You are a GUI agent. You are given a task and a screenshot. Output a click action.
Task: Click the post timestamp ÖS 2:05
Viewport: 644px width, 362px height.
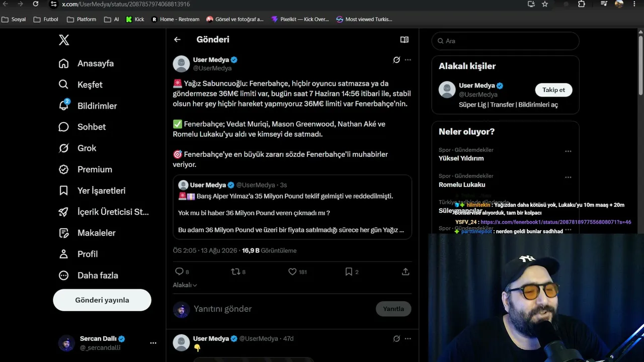click(185, 250)
